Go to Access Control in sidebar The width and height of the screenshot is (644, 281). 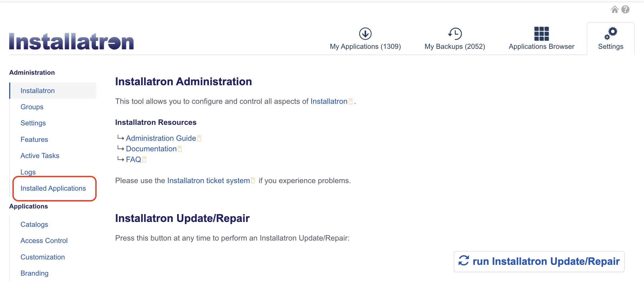coord(44,241)
